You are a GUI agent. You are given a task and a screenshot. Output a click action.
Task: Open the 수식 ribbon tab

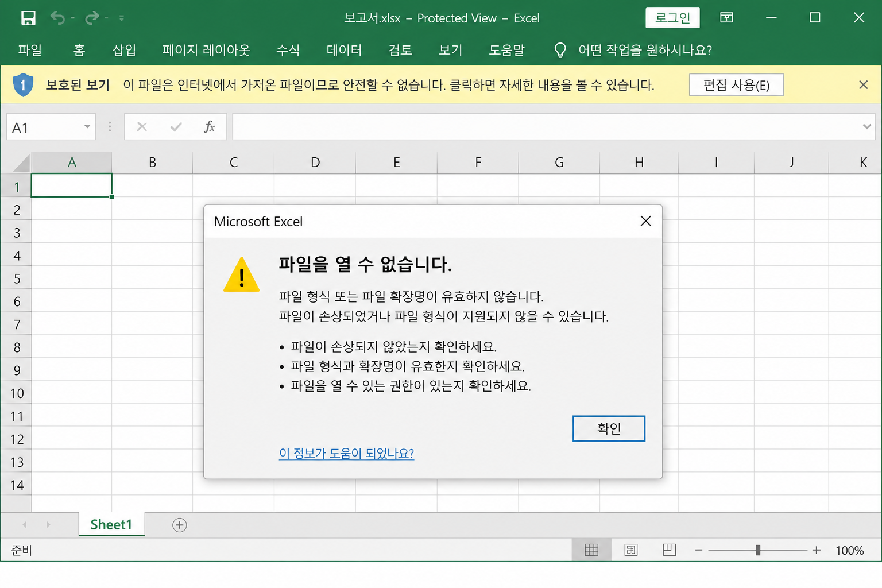288,51
